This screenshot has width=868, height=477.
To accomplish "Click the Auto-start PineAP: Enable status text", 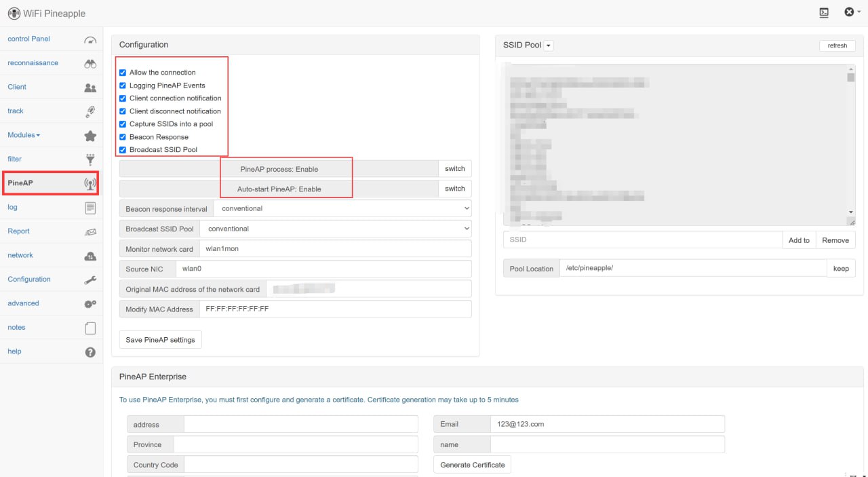I will [x=279, y=189].
